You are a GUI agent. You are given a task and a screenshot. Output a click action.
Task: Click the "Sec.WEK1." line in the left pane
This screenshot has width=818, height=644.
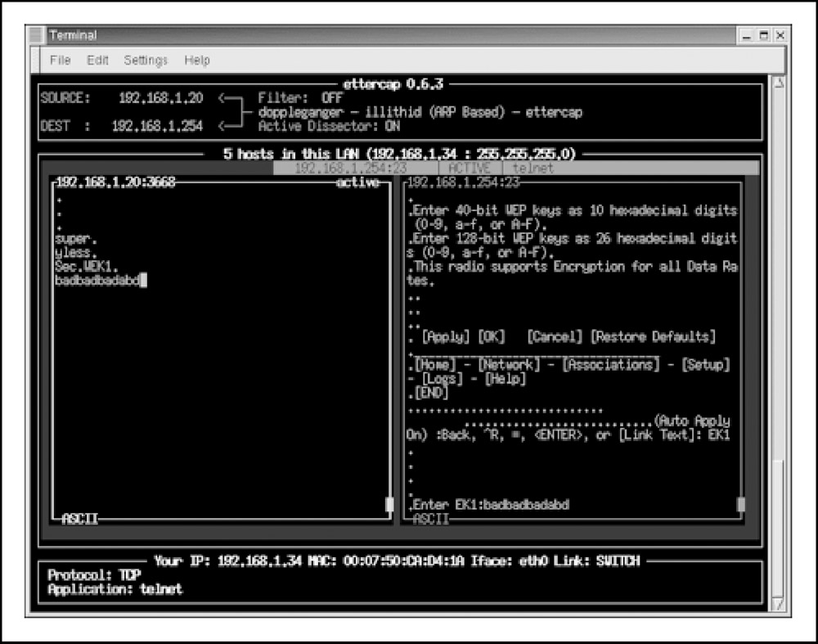[87, 267]
